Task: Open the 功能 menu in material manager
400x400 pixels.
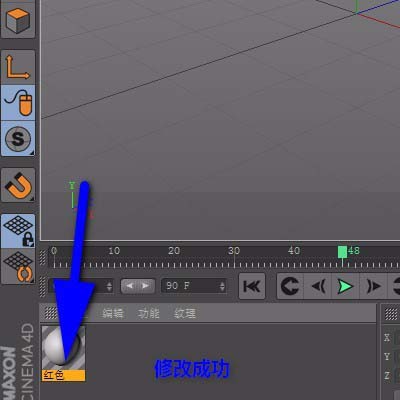Action: (x=149, y=313)
